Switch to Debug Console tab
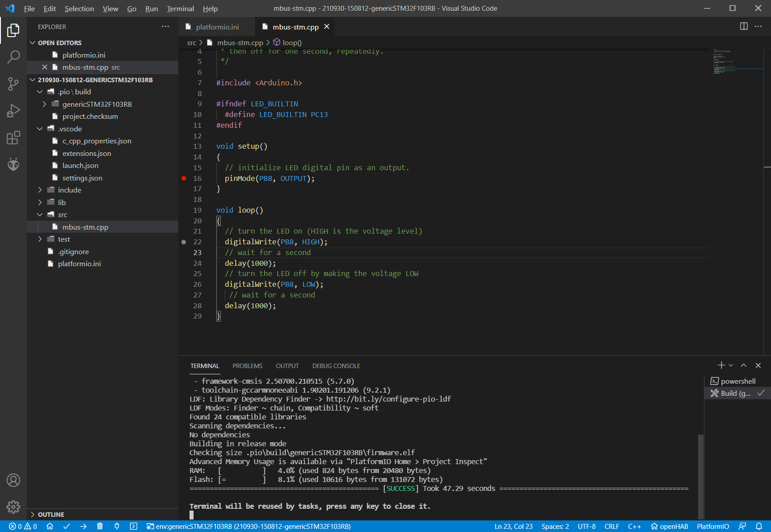The width and height of the screenshot is (771, 532). coord(336,366)
